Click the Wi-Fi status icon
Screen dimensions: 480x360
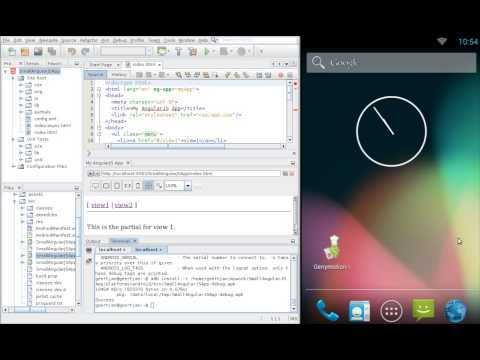442,41
